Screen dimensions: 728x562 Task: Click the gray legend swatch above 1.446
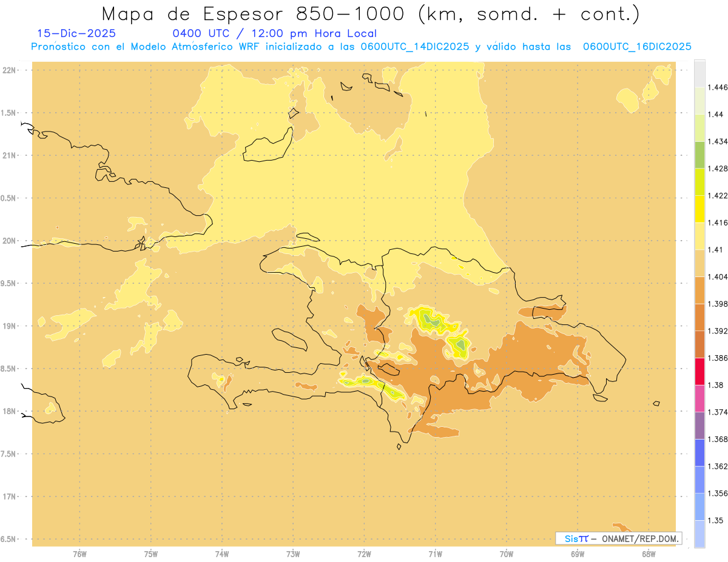[x=699, y=74]
